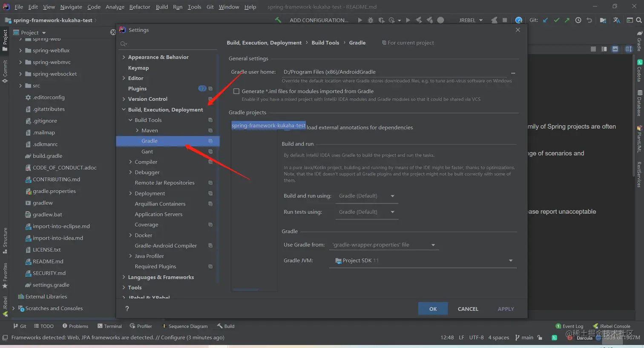The height and width of the screenshot is (348, 644).
Task: Open the JREBEL run configuration dropdown
Action: pos(471,20)
